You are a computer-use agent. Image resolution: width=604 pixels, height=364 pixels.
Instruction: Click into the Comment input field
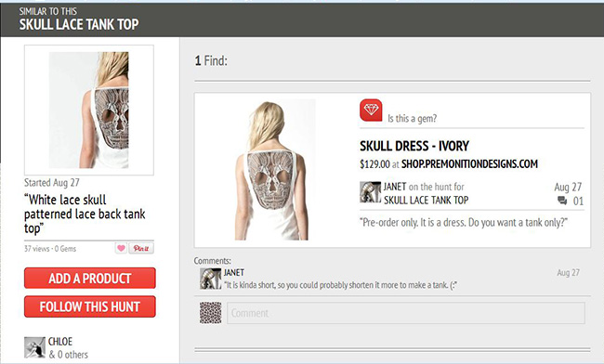coord(406,313)
